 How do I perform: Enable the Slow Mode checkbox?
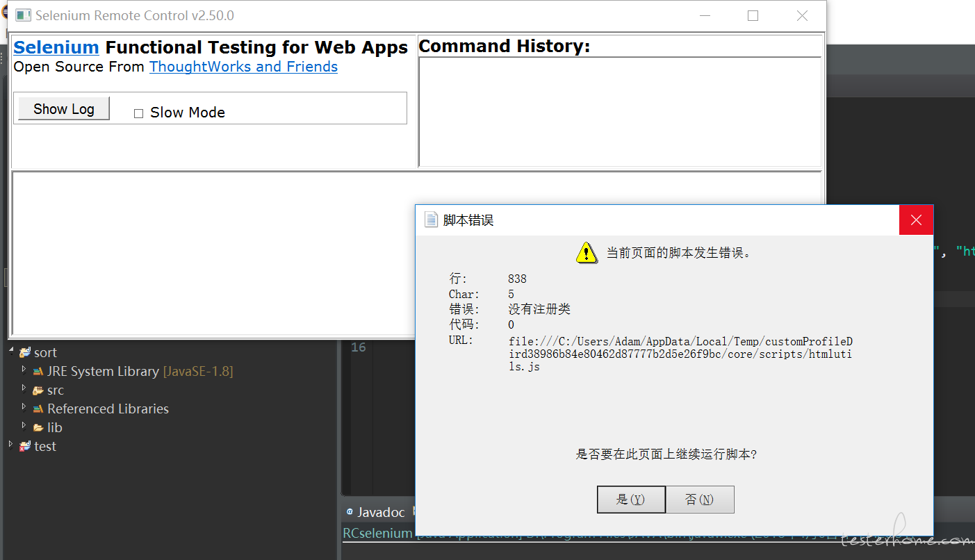(x=138, y=113)
